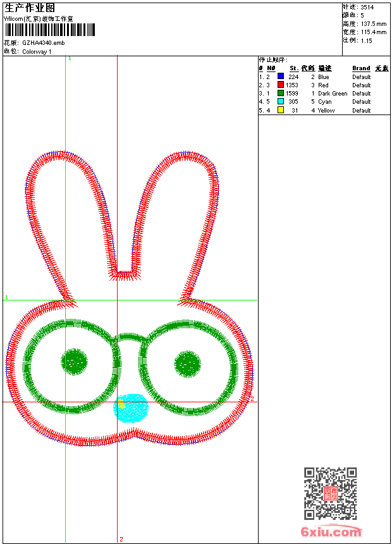Click the 'Dark Green' description text
The width and height of the screenshot is (392, 544).
[x=333, y=94]
